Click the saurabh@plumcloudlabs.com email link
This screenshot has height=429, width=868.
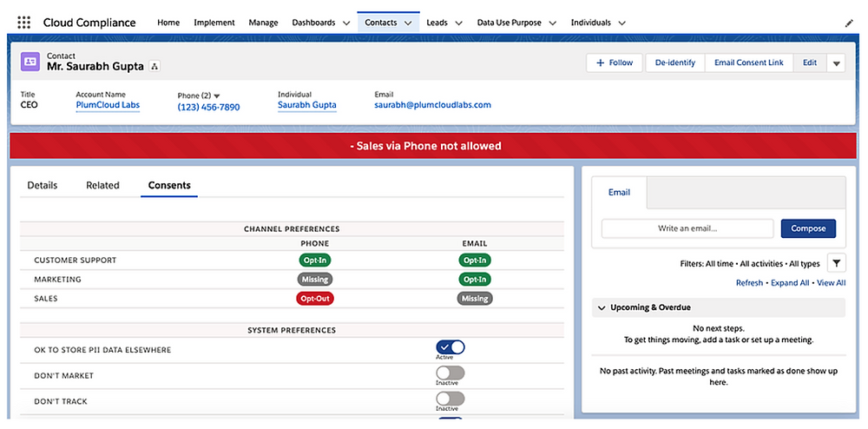(x=432, y=105)
